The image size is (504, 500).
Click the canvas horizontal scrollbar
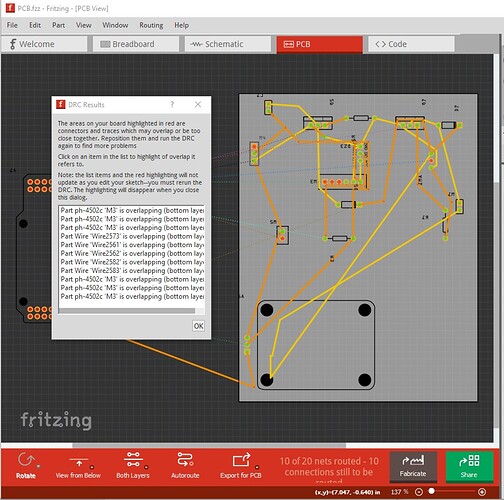(x=209, y=445)
